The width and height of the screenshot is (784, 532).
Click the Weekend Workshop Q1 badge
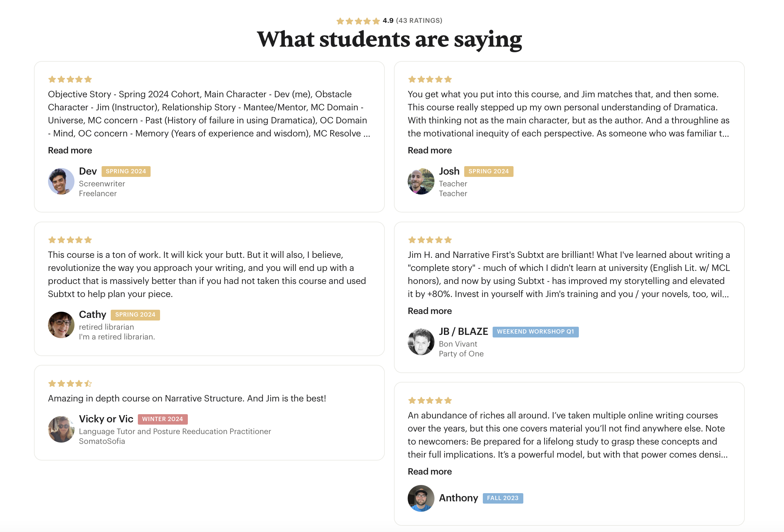(x=535, y=332)
